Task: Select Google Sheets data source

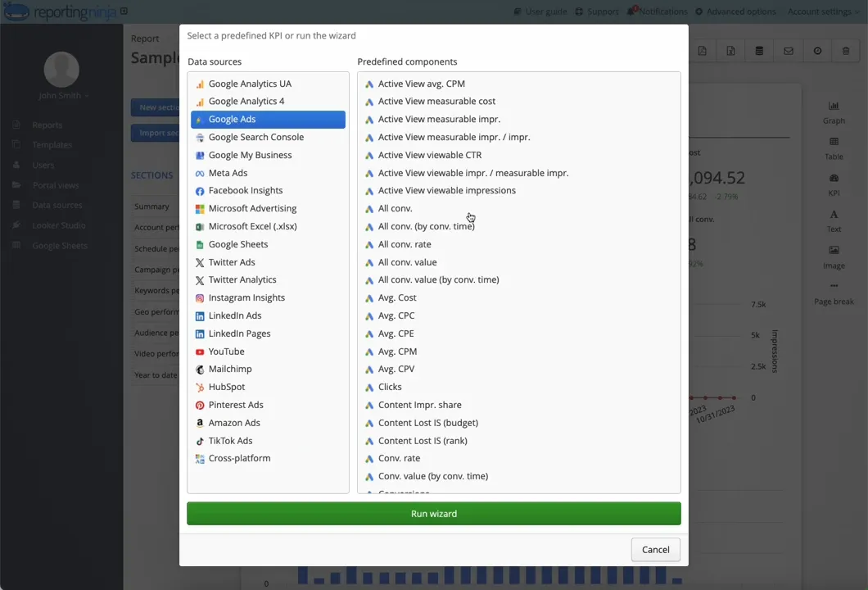Action: click(x=268, y=244)
